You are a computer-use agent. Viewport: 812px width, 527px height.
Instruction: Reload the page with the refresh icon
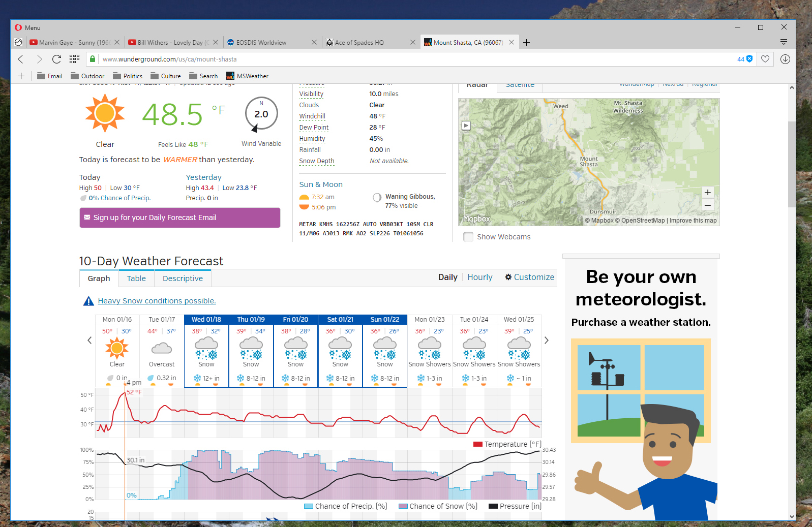[x=56, y=59]
